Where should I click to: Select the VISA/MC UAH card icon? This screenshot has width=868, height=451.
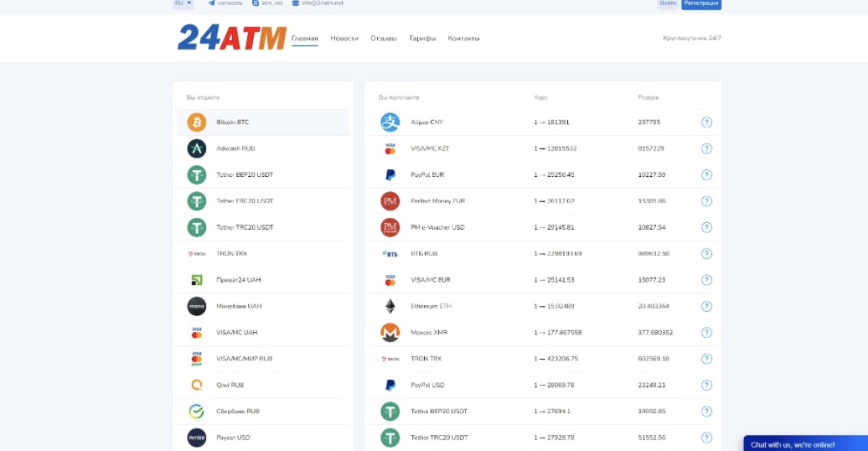click(197, 333)
